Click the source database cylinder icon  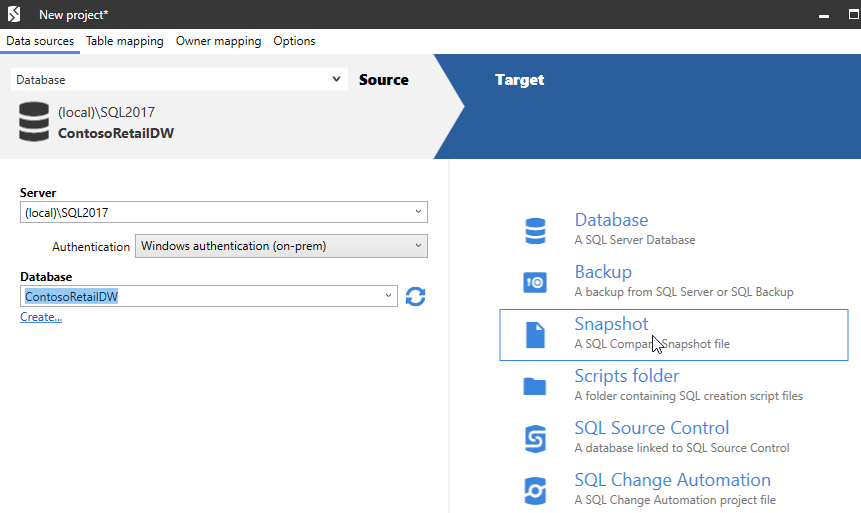33,122
